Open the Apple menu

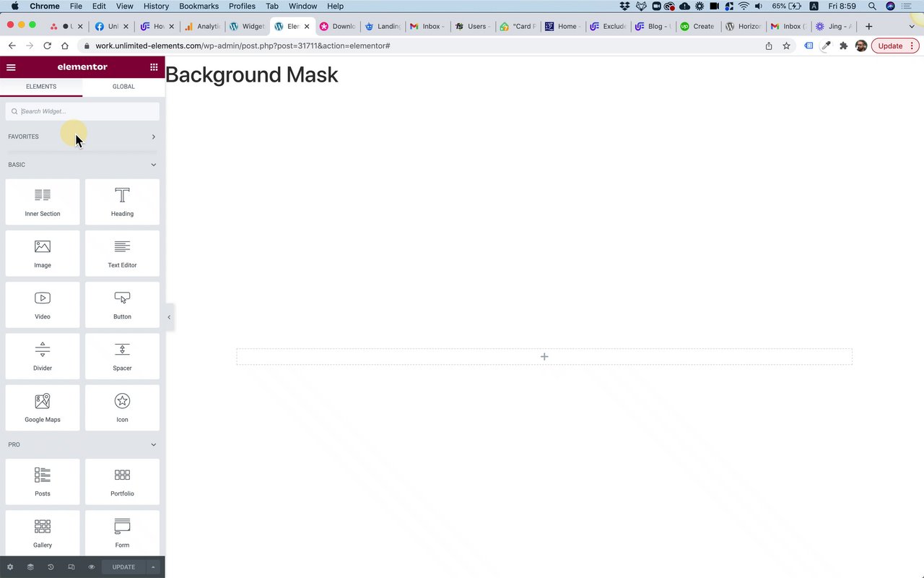[14, 6]
